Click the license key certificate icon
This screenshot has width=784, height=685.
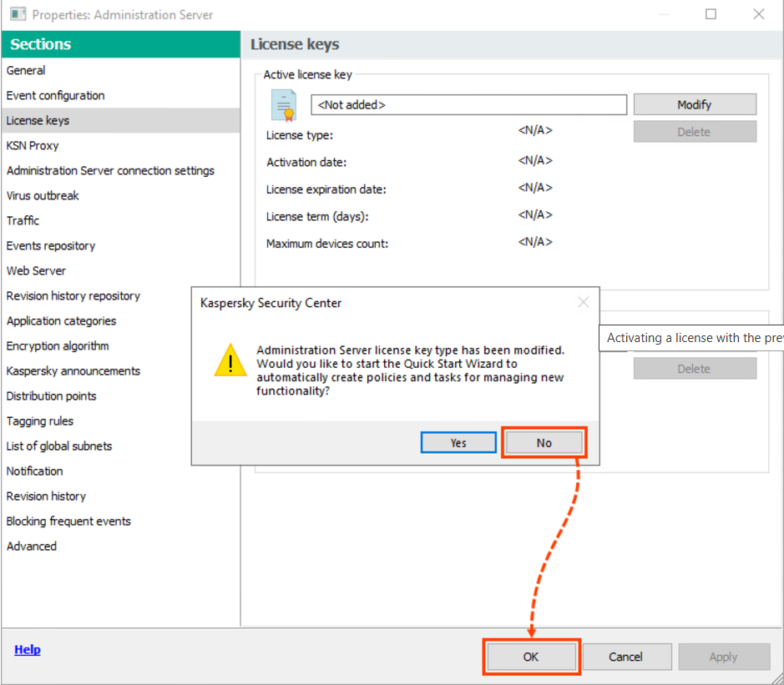(284, 105)
